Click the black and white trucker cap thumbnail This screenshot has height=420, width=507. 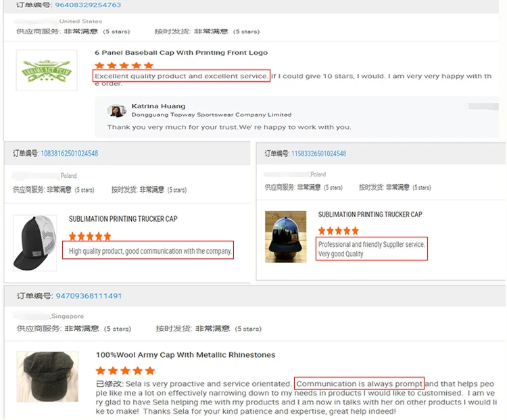(35, 243)
